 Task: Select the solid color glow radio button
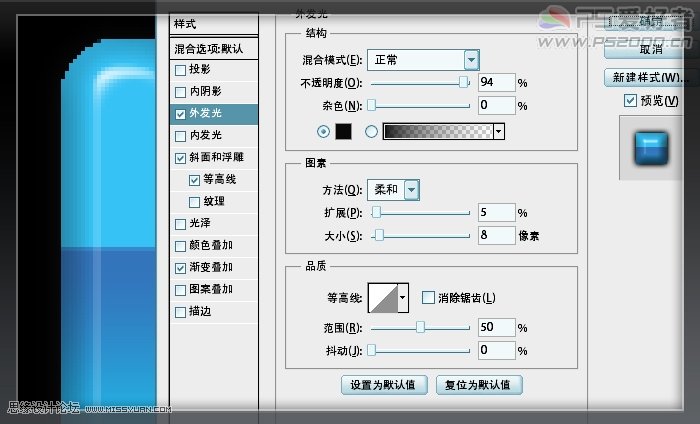point(323,131)
